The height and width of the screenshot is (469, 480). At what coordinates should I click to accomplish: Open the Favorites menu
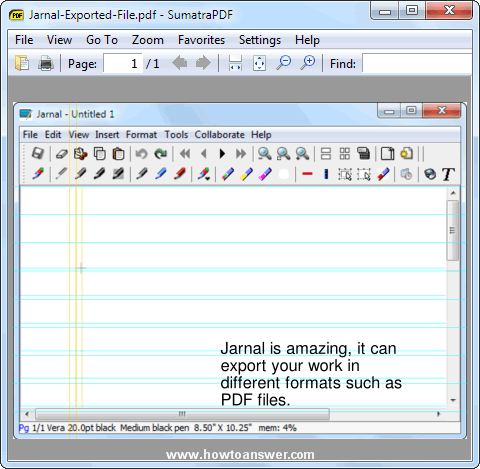coord(201,40)
